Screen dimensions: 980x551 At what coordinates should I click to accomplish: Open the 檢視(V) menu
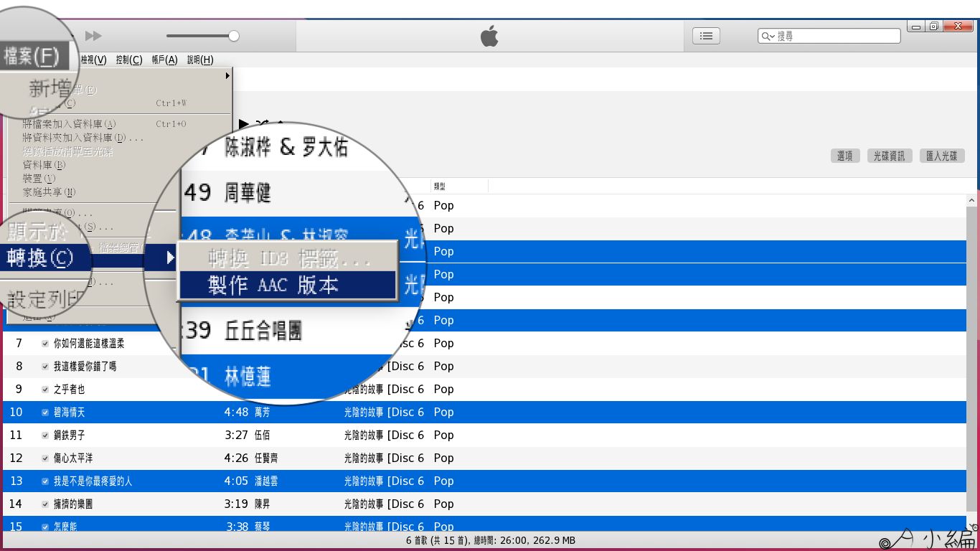[93, 60]
